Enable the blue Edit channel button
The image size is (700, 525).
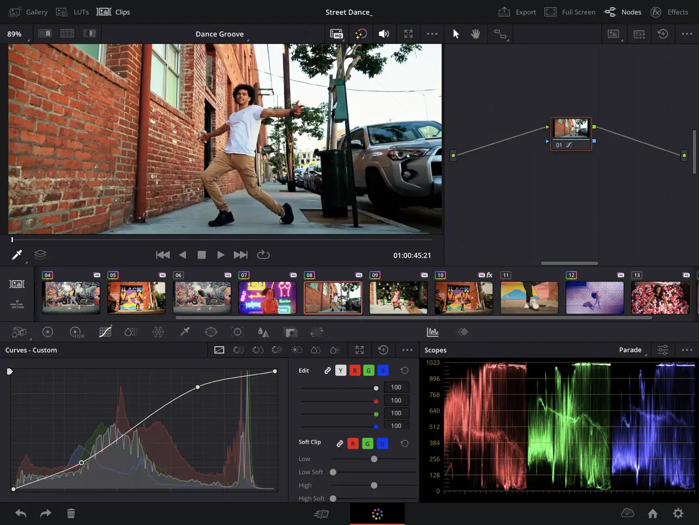pos(383,371)
